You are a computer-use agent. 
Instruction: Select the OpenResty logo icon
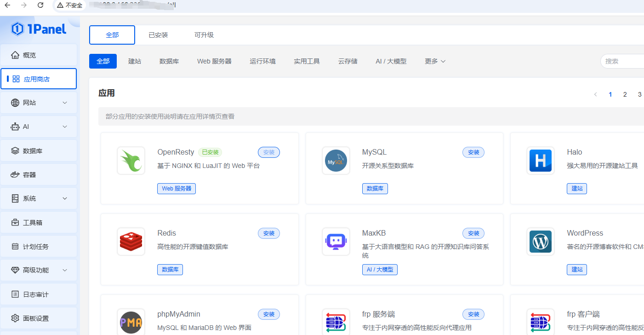point(131,160)
